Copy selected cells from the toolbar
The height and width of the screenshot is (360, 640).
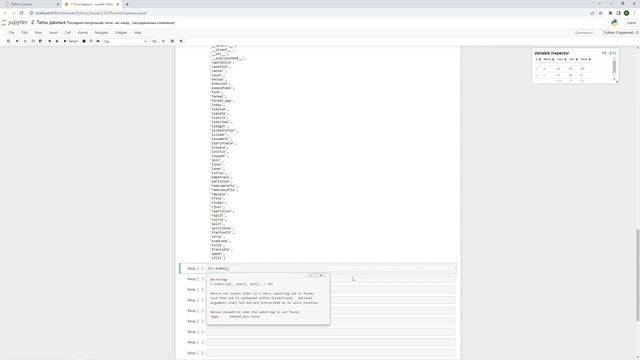pos(33,41)
